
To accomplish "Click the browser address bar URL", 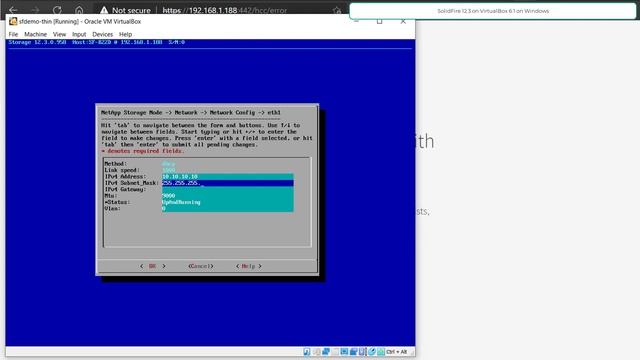I will [x=224, y=10].
